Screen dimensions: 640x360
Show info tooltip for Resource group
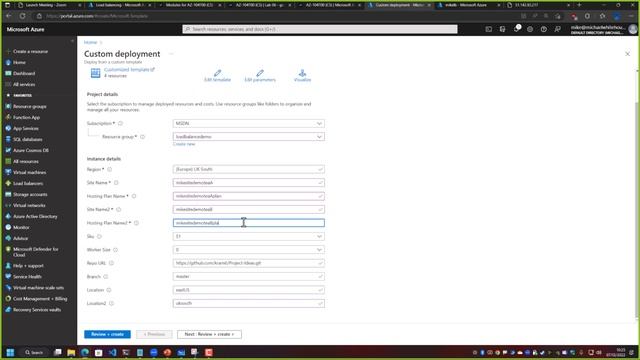pyautogui.click(x=142, y=137)
